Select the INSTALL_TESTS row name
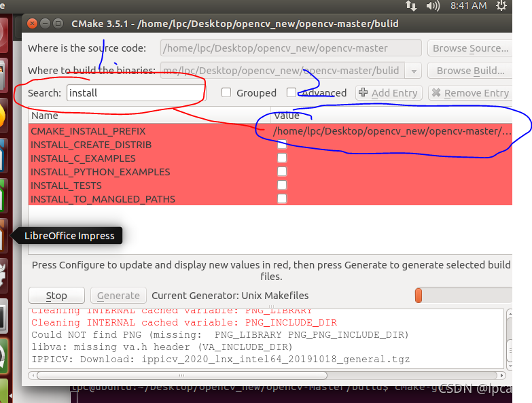This screenshot has height=403, width=532. pos(66,186)
